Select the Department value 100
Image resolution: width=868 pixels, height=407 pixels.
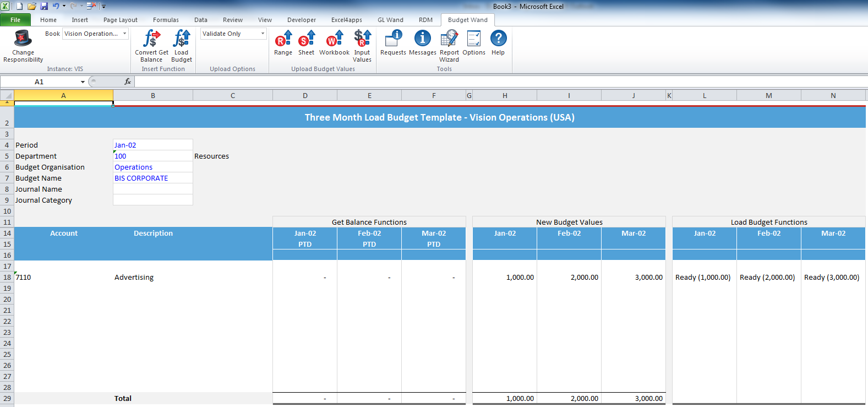point(153,156)
